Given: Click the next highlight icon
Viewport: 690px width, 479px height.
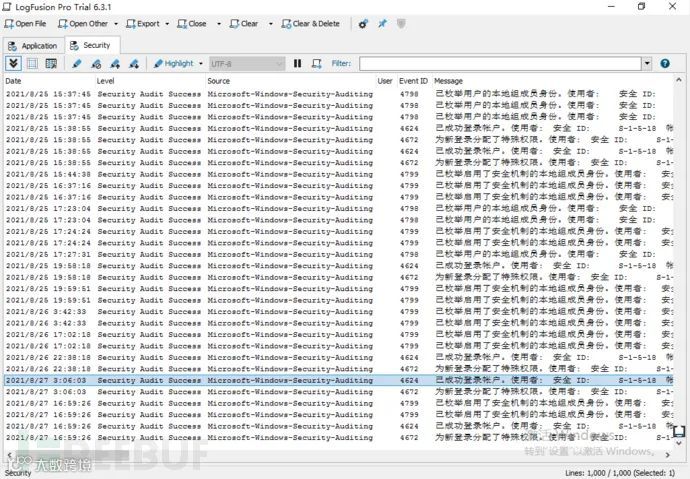Looking at the screenshot, I should click(x=134, y=64).
